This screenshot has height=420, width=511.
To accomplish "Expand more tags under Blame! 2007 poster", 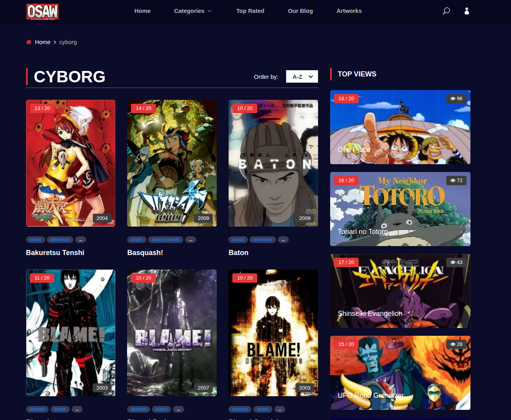I will point(179,409).
